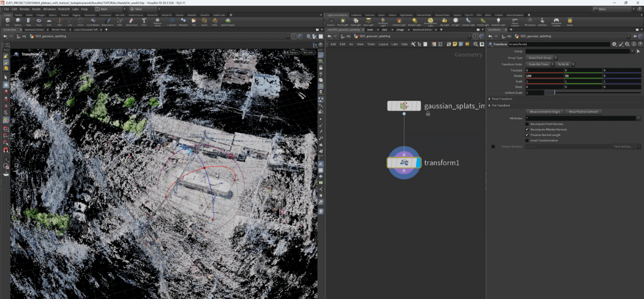Switch to the Render View tab

pyautogui.click(x=58, y=30)
